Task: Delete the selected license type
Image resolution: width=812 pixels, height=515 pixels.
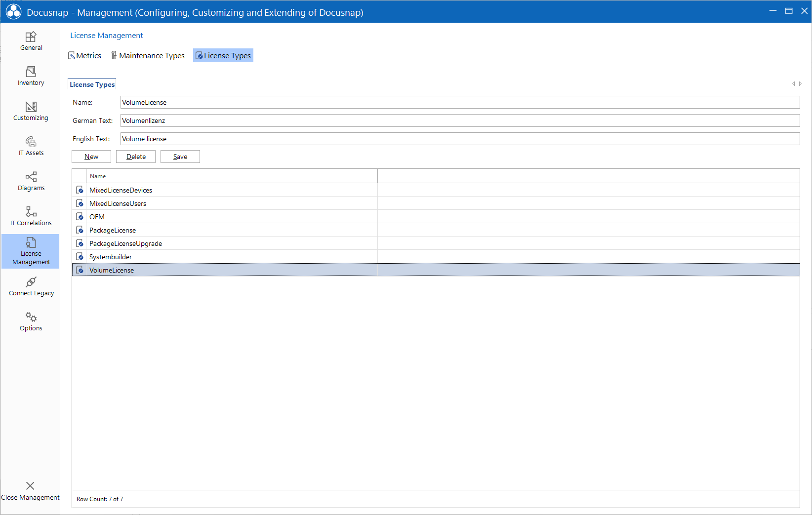Action: pyautogui.click(x=136, y=157)
